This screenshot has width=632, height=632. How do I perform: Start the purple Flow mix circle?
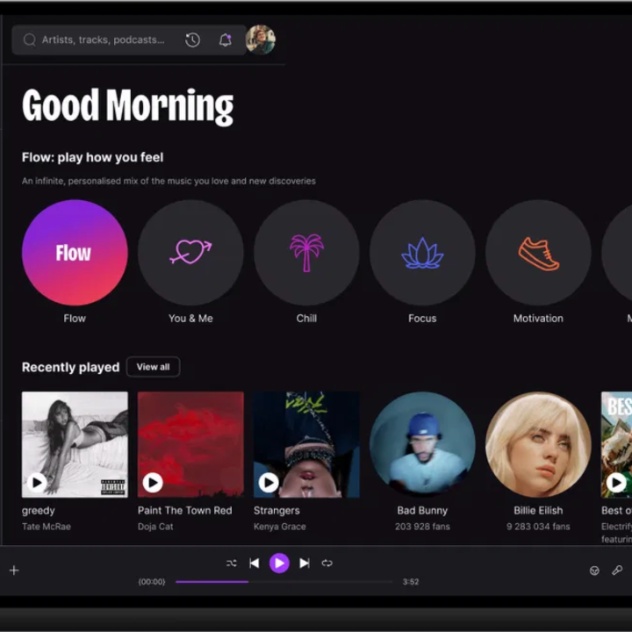point(75,252)
